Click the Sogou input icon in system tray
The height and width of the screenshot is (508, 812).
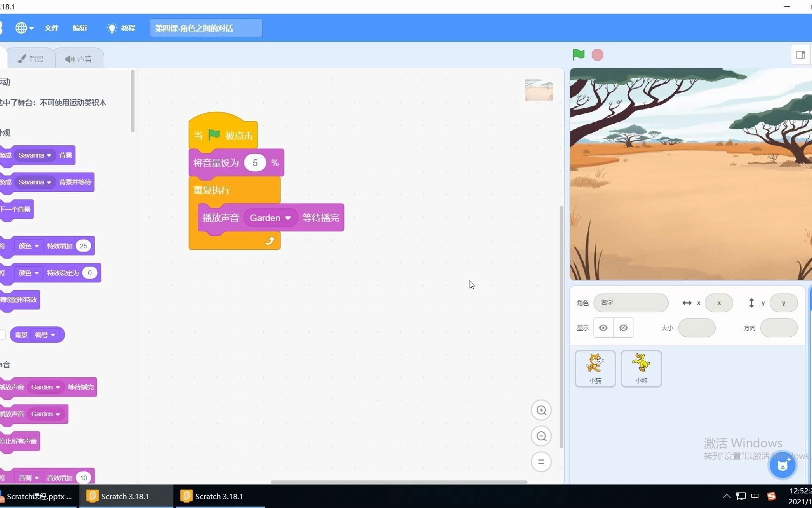point(772,496)
